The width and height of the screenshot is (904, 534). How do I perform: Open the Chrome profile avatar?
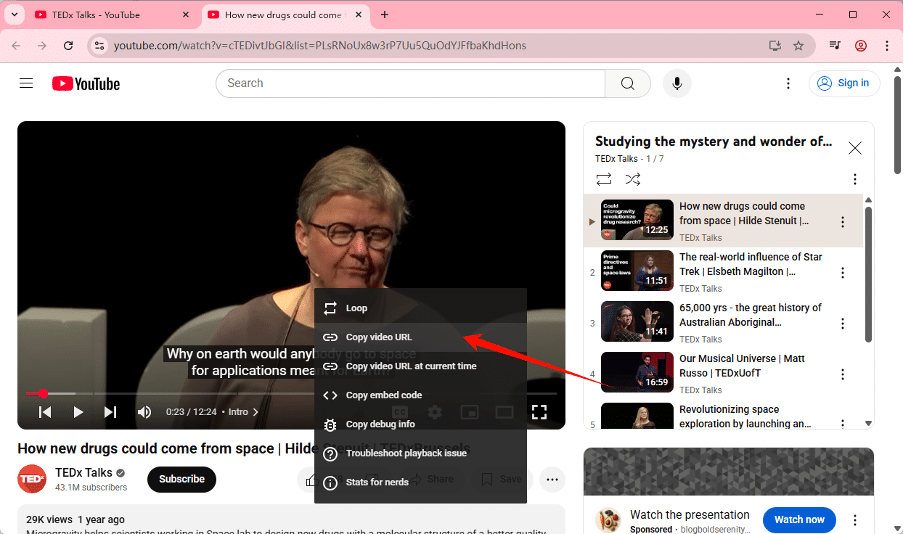861,46
